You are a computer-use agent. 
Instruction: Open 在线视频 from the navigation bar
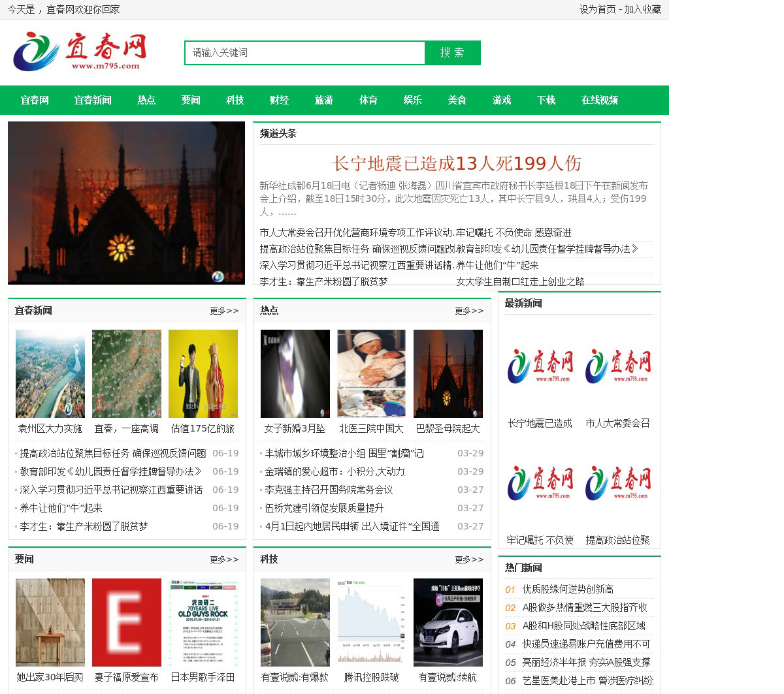[599, 100]
